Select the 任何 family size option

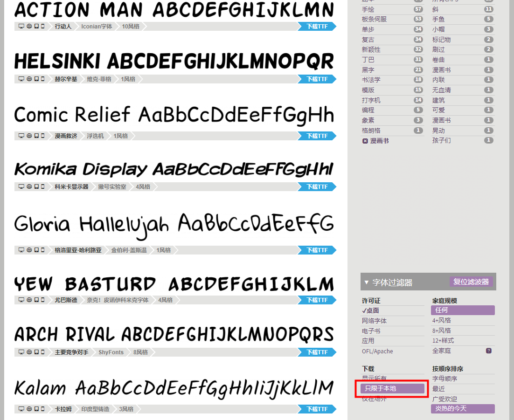click(463, 310)
